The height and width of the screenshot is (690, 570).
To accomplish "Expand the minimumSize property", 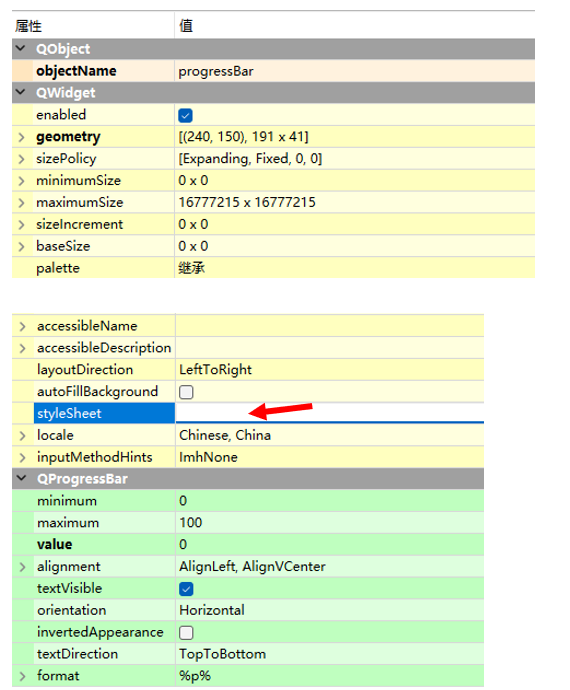I will [21, 180].
